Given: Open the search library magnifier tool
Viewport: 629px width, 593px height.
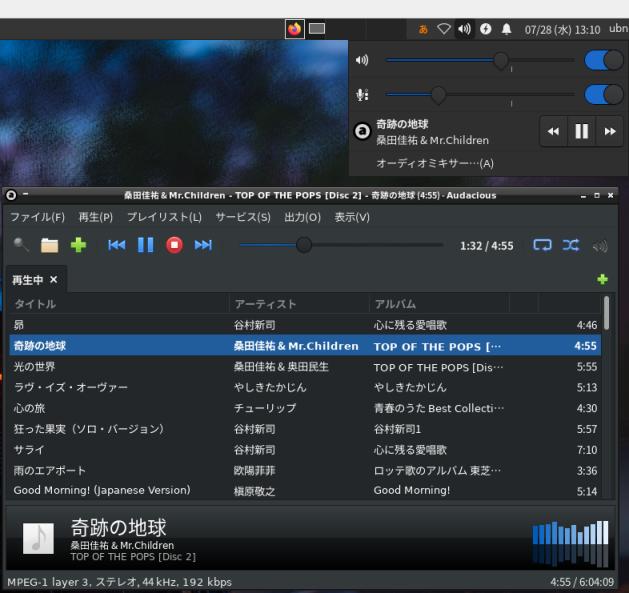Looking at the screenshot, I should [21, 245].
